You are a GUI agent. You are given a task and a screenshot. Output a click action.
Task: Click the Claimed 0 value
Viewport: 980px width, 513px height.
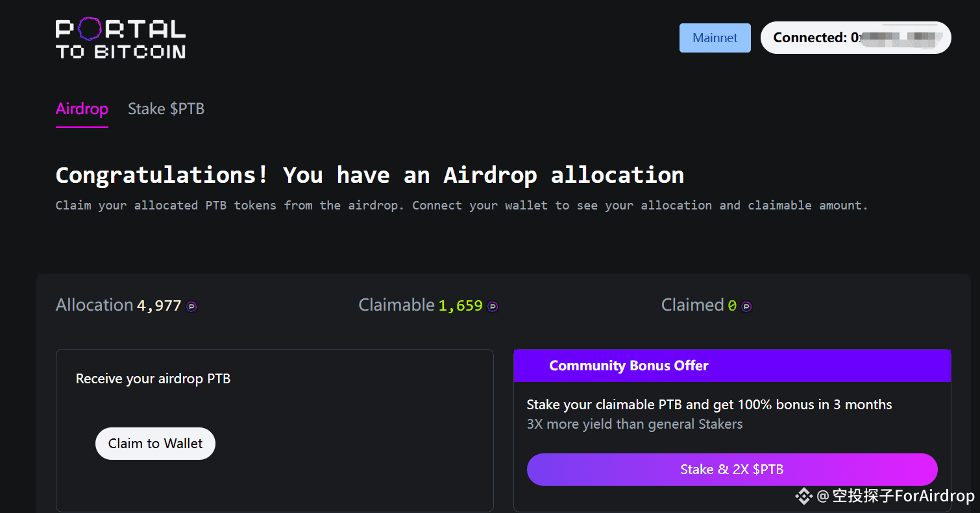(x=732, y=305)
